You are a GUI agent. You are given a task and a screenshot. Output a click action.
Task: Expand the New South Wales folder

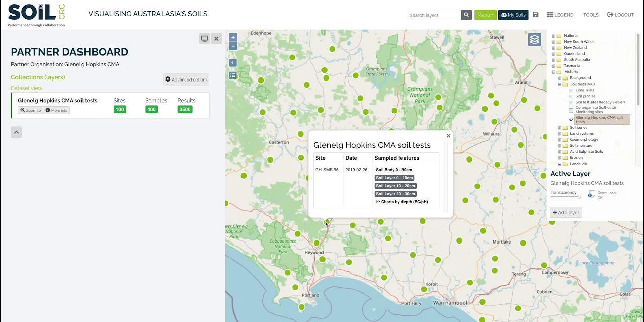point(554,42)
